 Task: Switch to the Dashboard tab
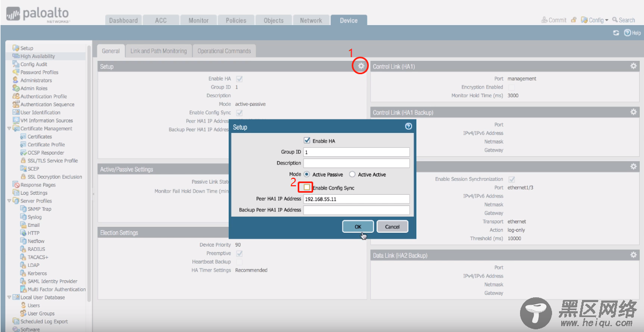pos(123,20)
